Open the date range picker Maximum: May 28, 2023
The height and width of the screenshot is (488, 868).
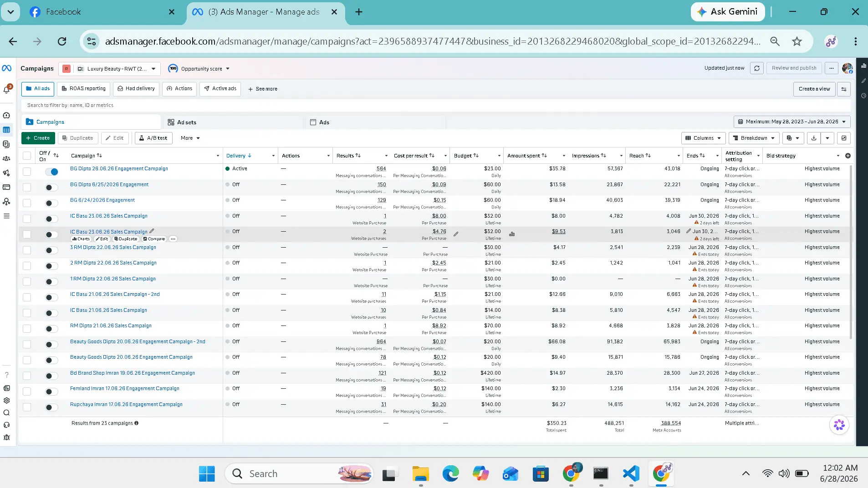point(792,122)
